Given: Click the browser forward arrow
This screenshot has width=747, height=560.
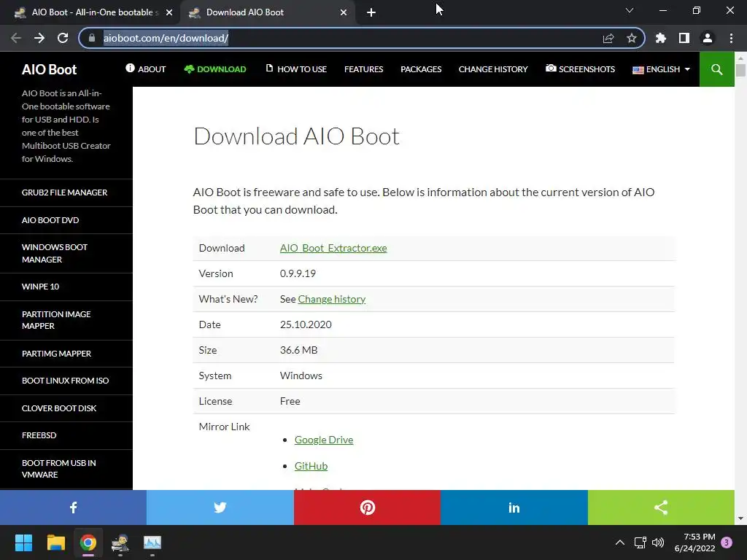Looking at the screenshot, I should 39,38.
